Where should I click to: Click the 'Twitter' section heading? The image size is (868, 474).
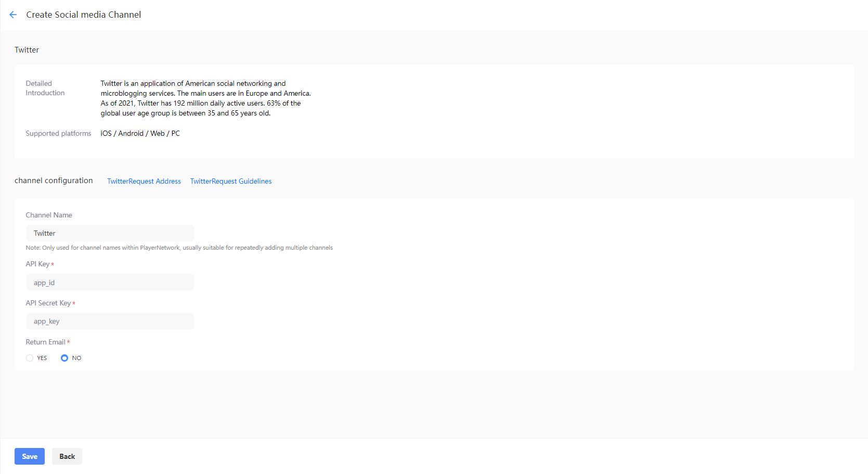(x=27, y=50)
